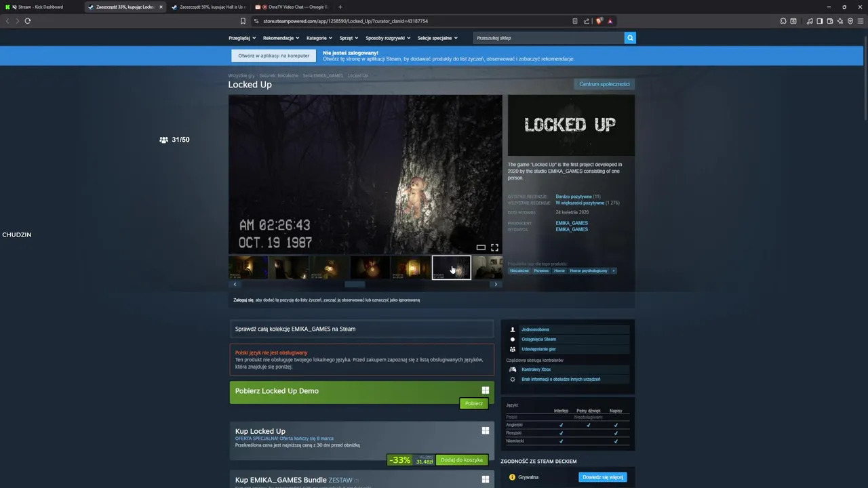This screenshot has width=868, height=488.
Task: Expand the Sprzęt dropdown
Action: [x=349, y=38]
